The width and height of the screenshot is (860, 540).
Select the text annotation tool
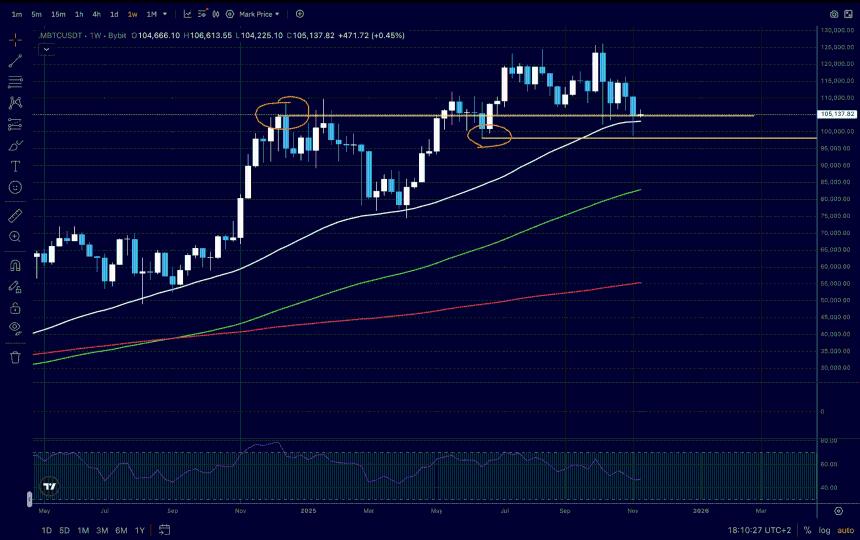(x=15, y=166)
